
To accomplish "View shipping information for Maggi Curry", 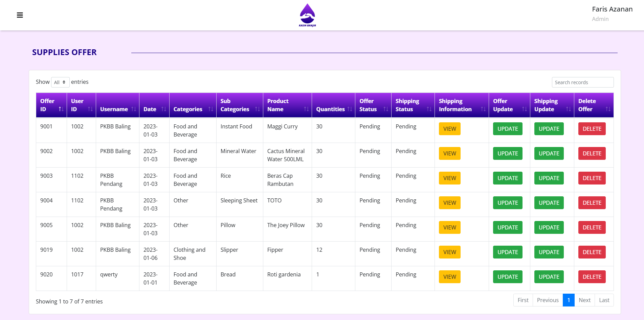I will pos(449,129).
